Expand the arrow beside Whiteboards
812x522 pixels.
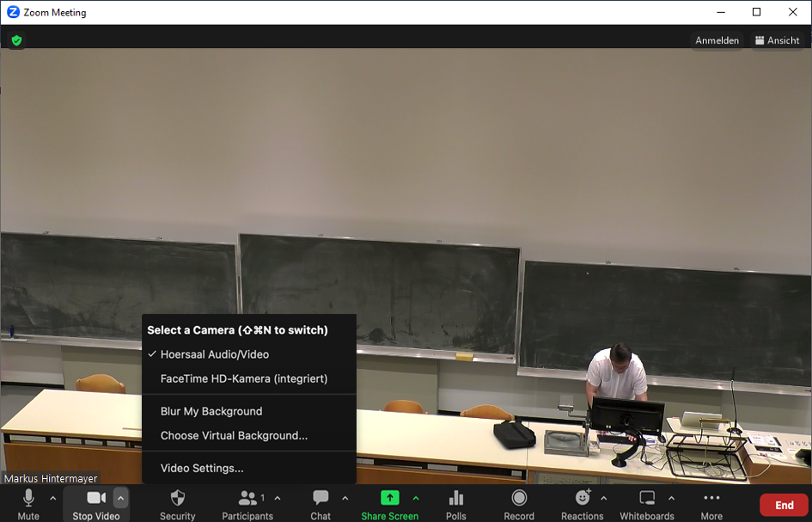pyautogui.click(x=671, y=499)
